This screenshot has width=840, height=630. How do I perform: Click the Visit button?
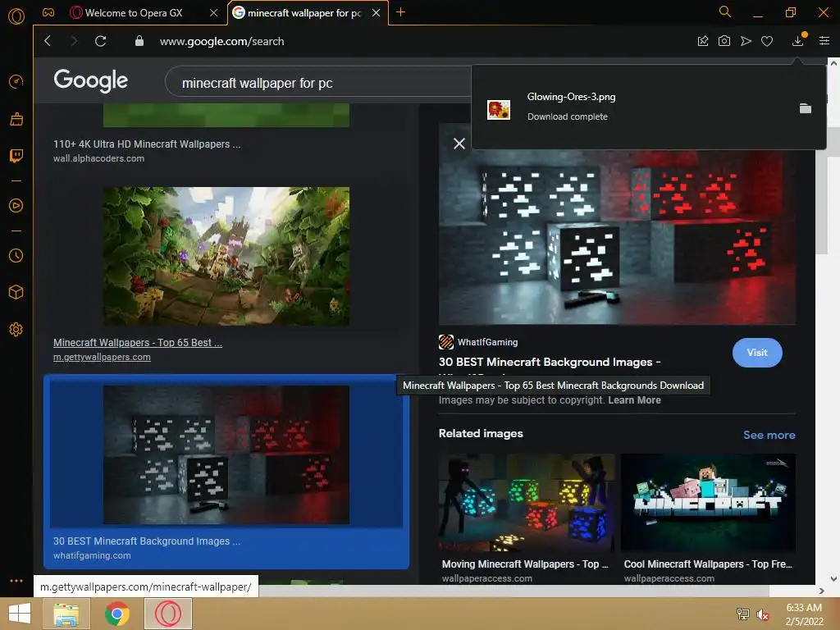coord(757,353)
